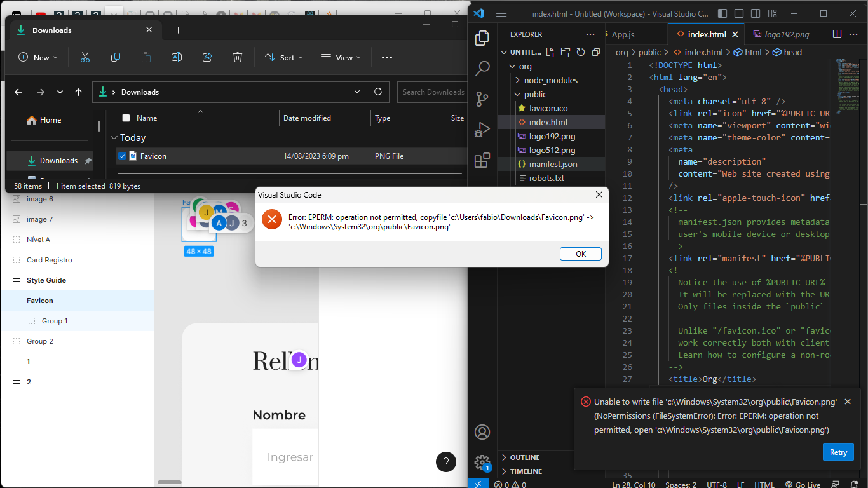Click the New Folder icon in Explorer
Viewport: 868px width, 488px height.
(566, 52)
